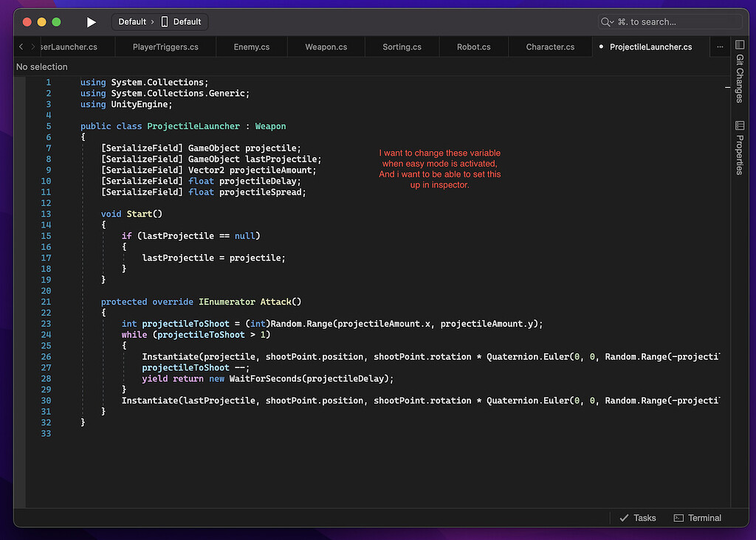This screenshot has width=756, height=540.
Task: Switch to the Weapon.cs tab
Action: pyautogui.click(x=326, y=46)
